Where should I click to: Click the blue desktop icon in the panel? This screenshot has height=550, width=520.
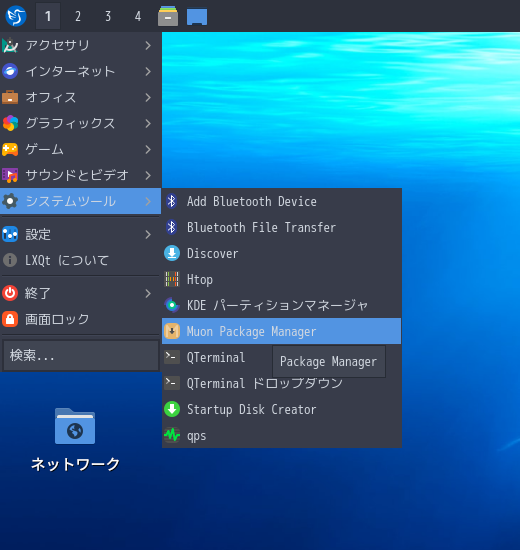click(x=197, y=17)
